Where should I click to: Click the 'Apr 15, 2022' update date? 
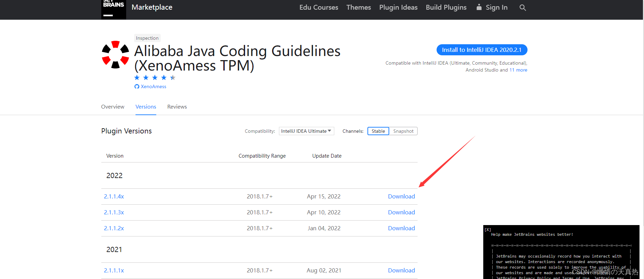tap(324, 196)
